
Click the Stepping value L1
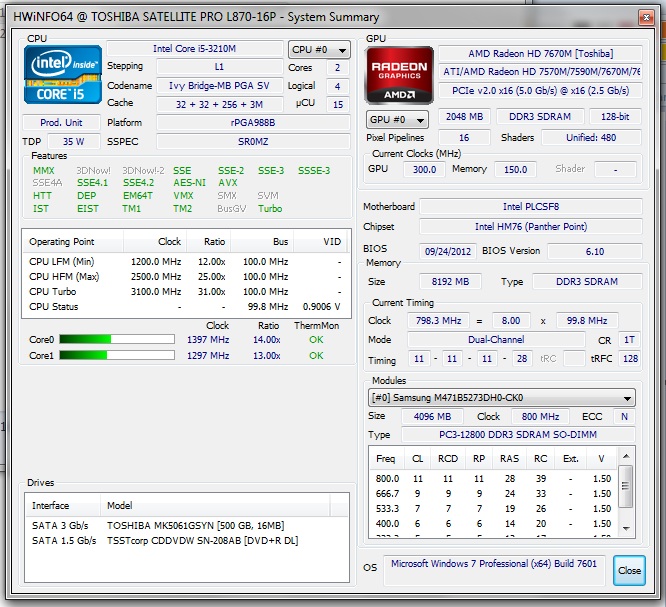click(220, 67)
